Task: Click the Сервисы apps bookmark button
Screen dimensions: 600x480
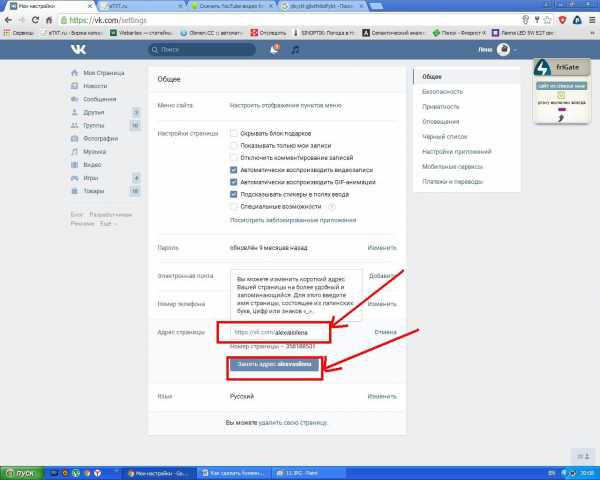Action: [x=18, y=33]
